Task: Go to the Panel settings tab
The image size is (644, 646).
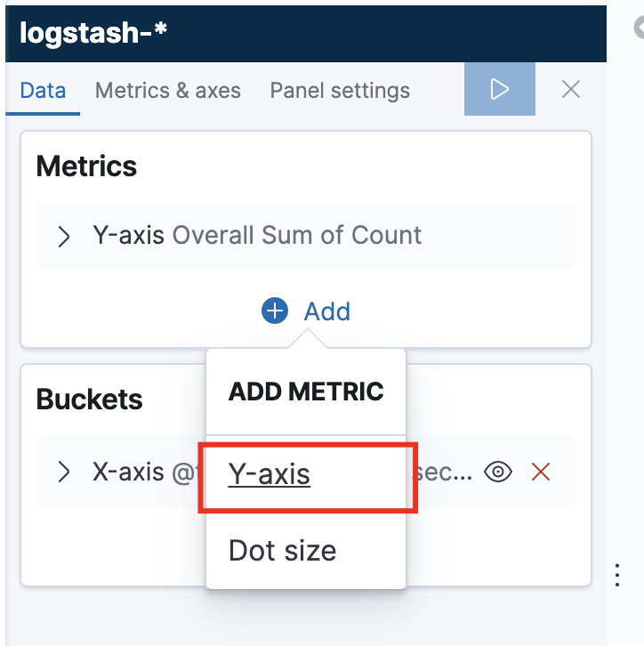Action: click(x=340, y=91)
